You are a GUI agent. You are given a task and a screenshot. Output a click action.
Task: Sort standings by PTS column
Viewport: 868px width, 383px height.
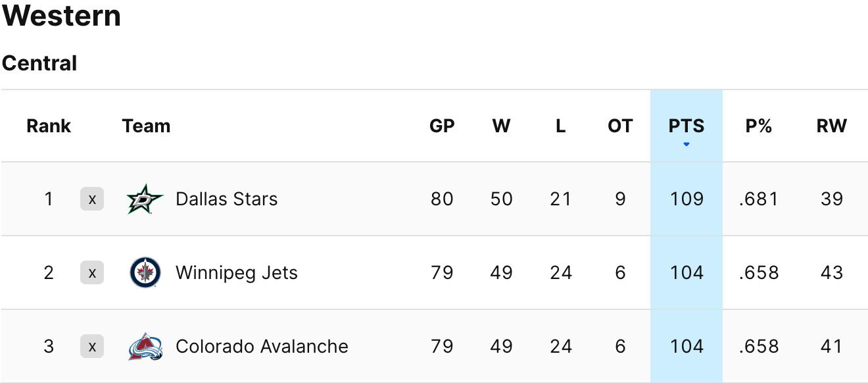pyautogui.click(x=687, y=126)
